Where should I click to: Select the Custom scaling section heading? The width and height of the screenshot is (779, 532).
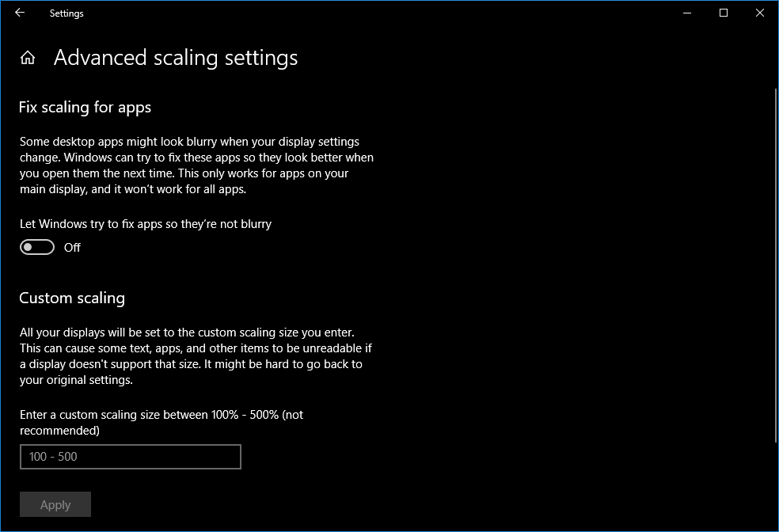(x=72, y=298)
